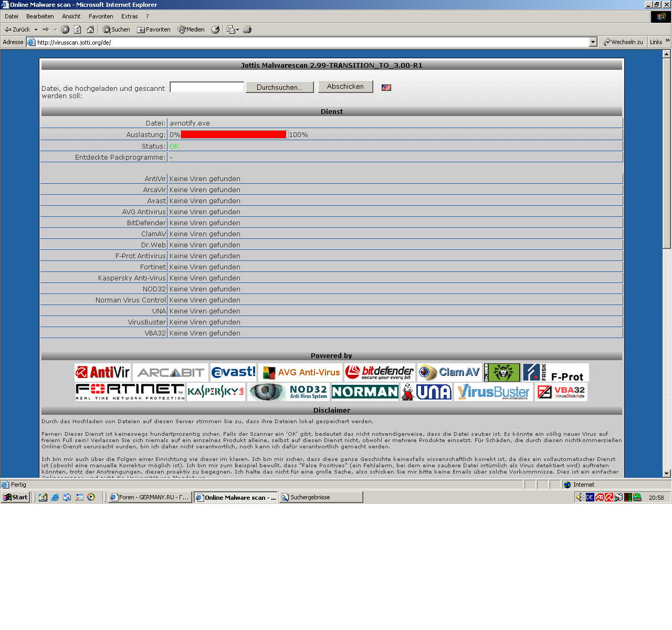
Task: Click the AntiVir logo
Action: point(102,372)
